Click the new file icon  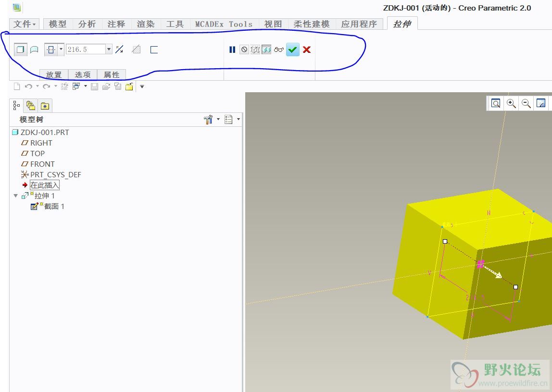coord(16,86)
